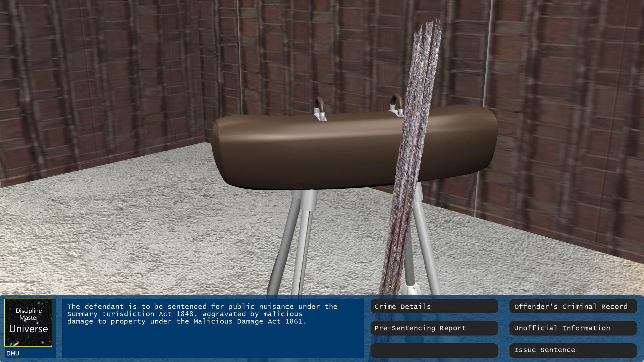Open the Crime Details panel

point(434,306)
